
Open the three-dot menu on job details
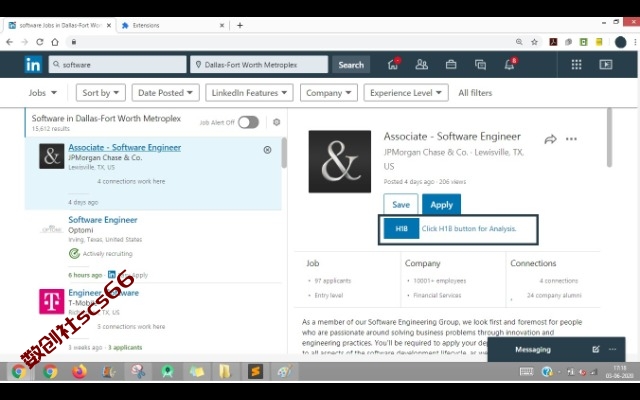(x=571, y=139)
